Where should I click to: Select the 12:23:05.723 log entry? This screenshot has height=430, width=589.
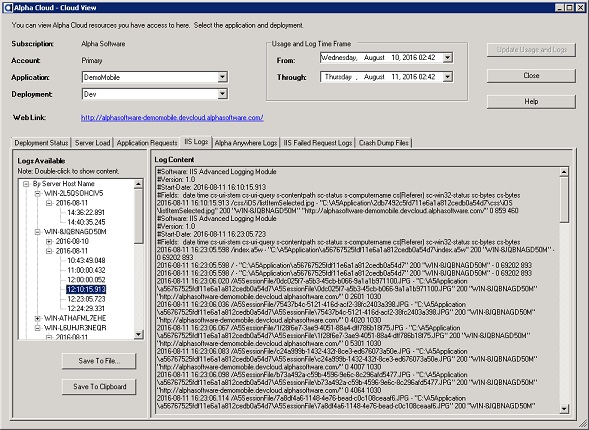[x=86, y=299]
